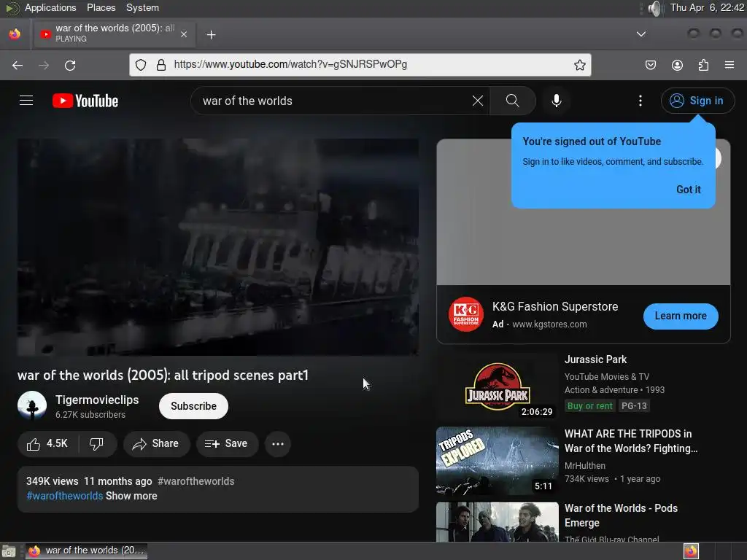Click the clock showing Thu Apr 6
The width and height of the screenshot is (747, 560).
[707, 7]
